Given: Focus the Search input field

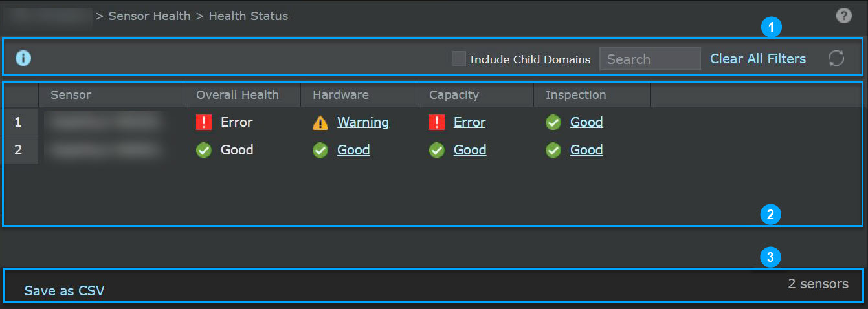Looking at the screenshot, I should [651, 59].
